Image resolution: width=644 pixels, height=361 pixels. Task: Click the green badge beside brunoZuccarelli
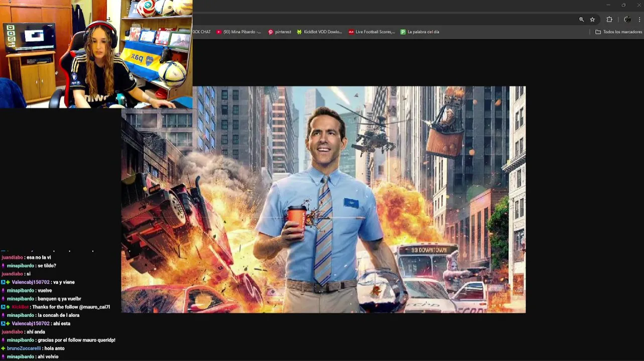(x=4, y=348)
